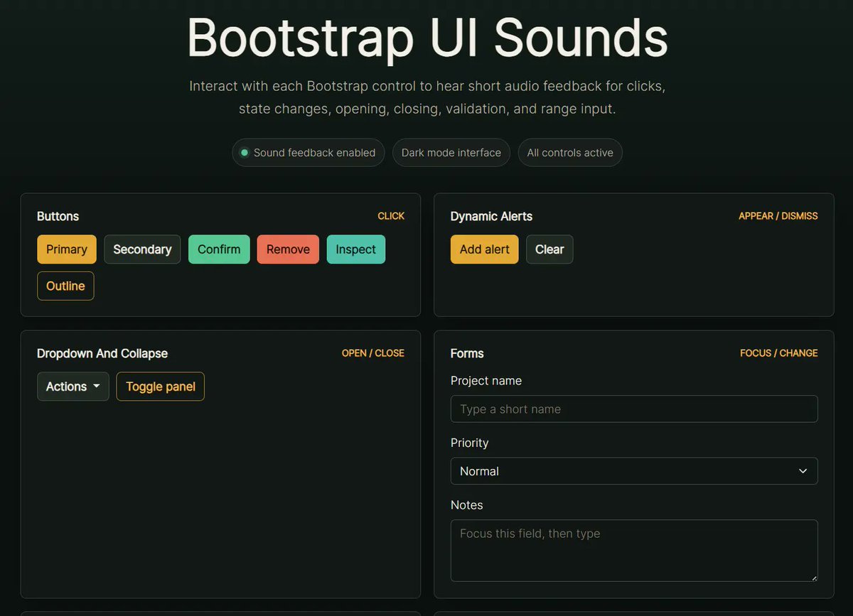
Task: Hit the green Confirm button
Action: coord(219,249)
